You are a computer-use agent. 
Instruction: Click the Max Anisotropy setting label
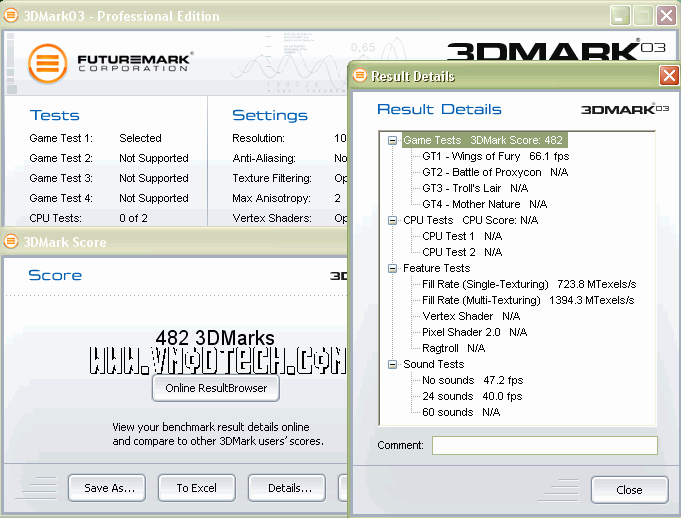[271, 198]
